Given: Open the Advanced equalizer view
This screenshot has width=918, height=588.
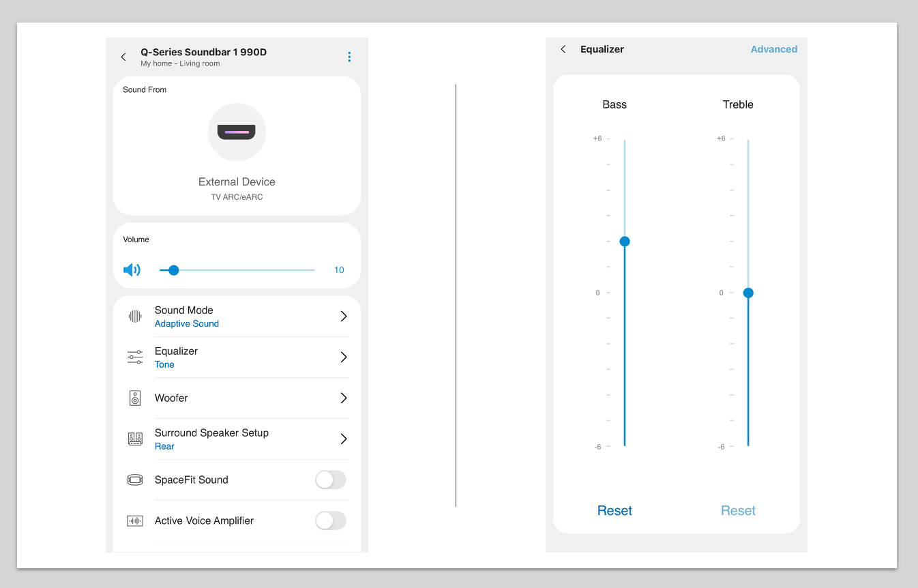Looking at the screenshot, I should click(x=774, y=49).
